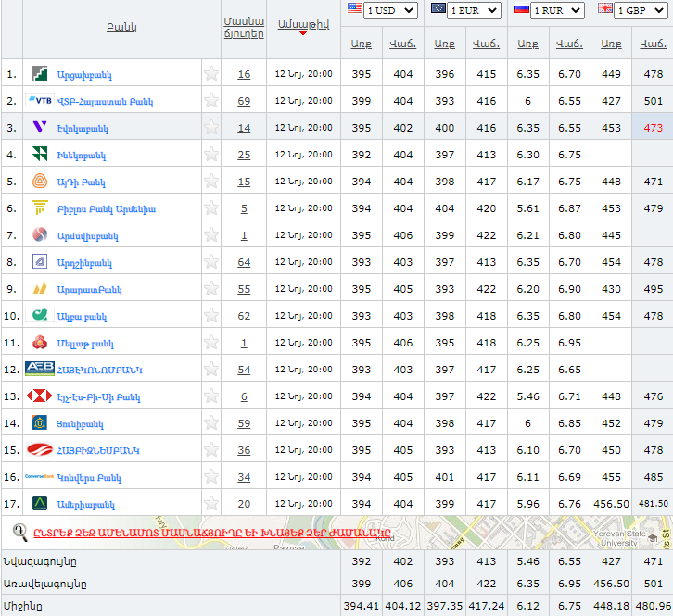673x616 pixels.
Task: Click the orange ID Bank logo in row 5
Action: click(x=40, y=181)
